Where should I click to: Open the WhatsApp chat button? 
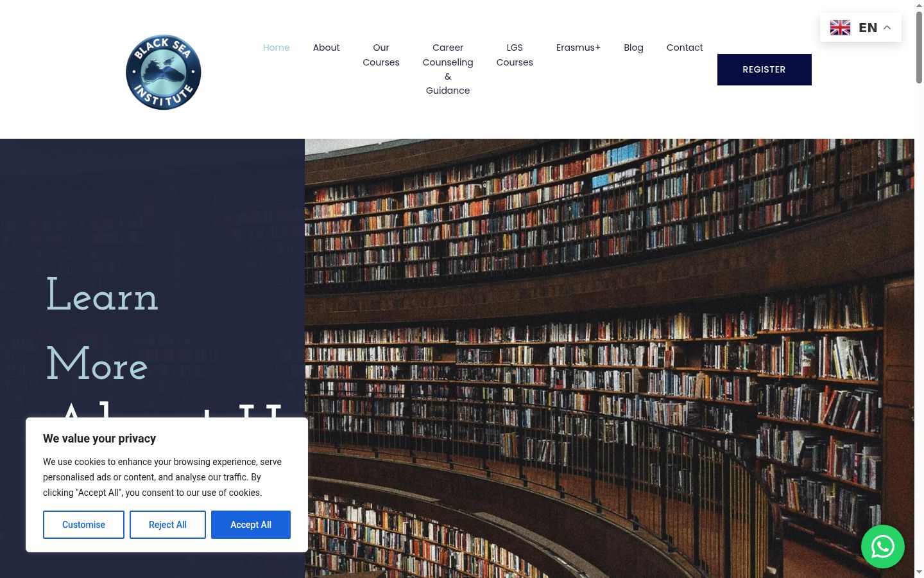883,547
